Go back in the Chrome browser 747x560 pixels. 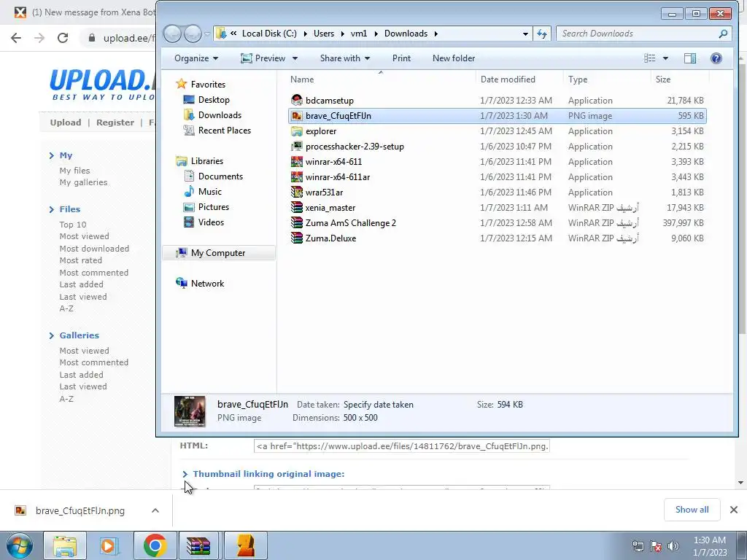tap(16, 38)
